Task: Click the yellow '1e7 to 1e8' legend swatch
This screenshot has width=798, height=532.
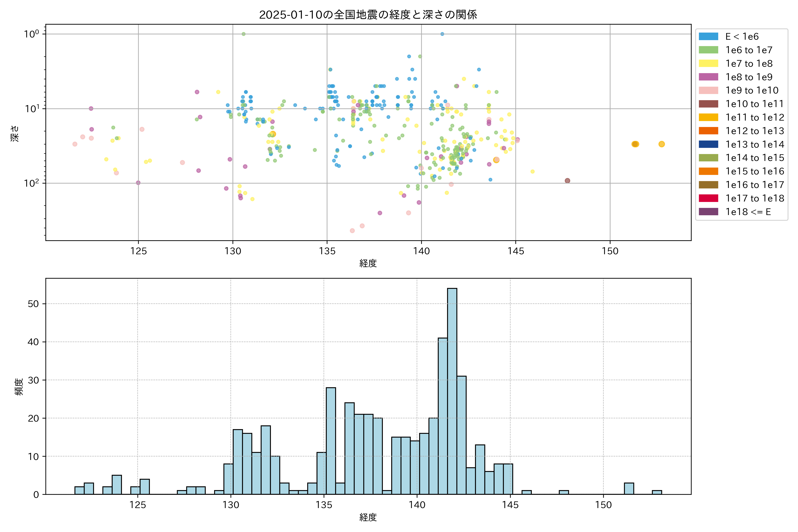Action: [708, 63]
